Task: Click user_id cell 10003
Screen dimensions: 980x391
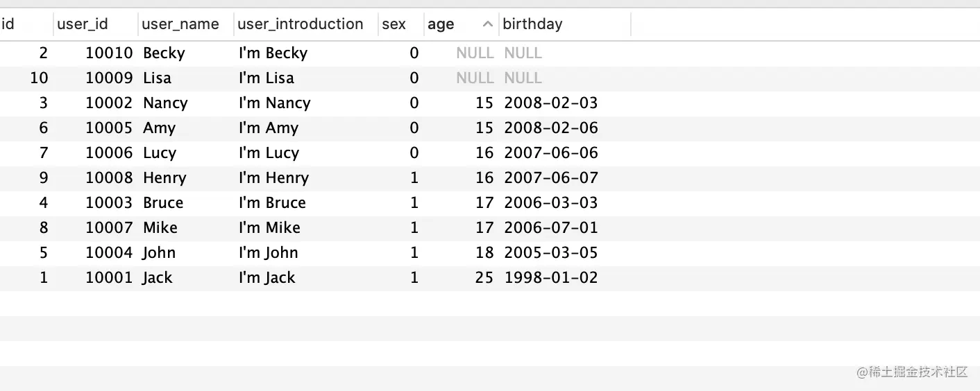Action: coord(109,203)
